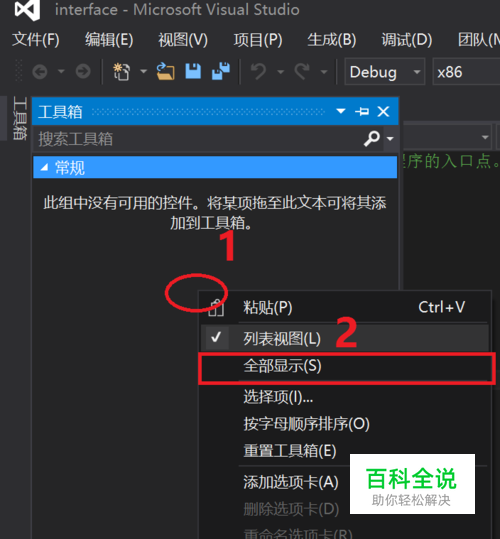Viewport: 500px width, 539px height.
Task: Click the toolbox auto-hide pin icon
Action: coord(362,111)
